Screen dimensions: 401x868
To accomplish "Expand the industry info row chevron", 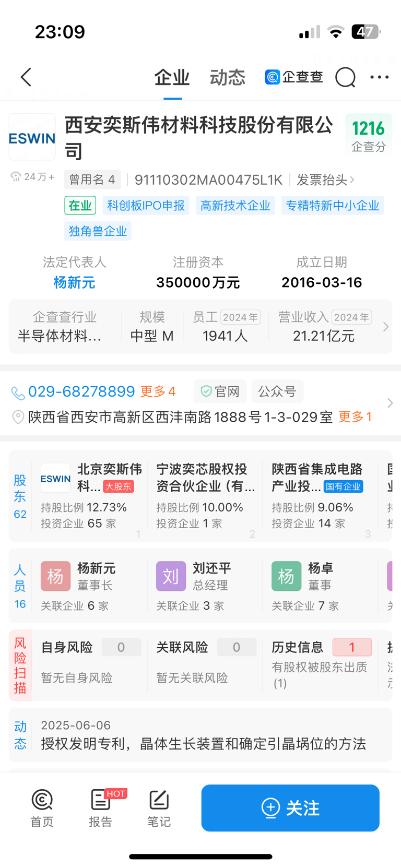I will [386, 327].
